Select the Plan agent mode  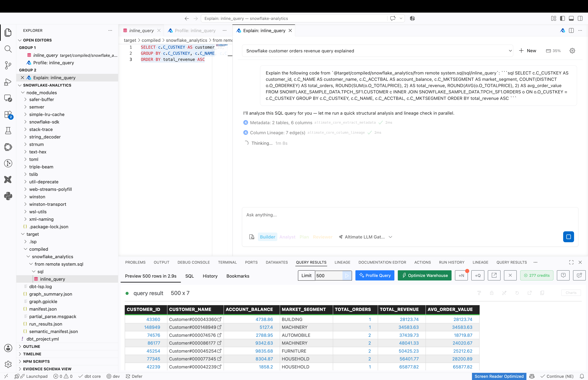(304, 237)
